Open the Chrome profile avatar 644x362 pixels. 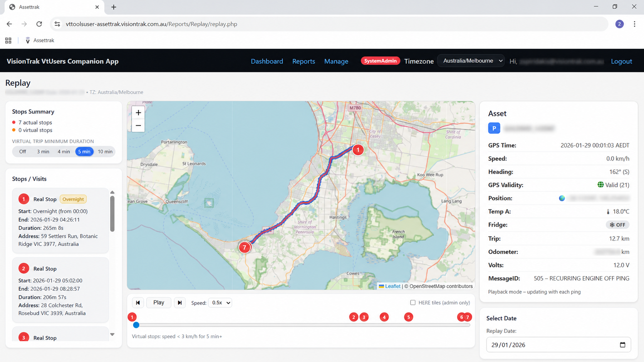pyautogui.click(x=619, y=24)
